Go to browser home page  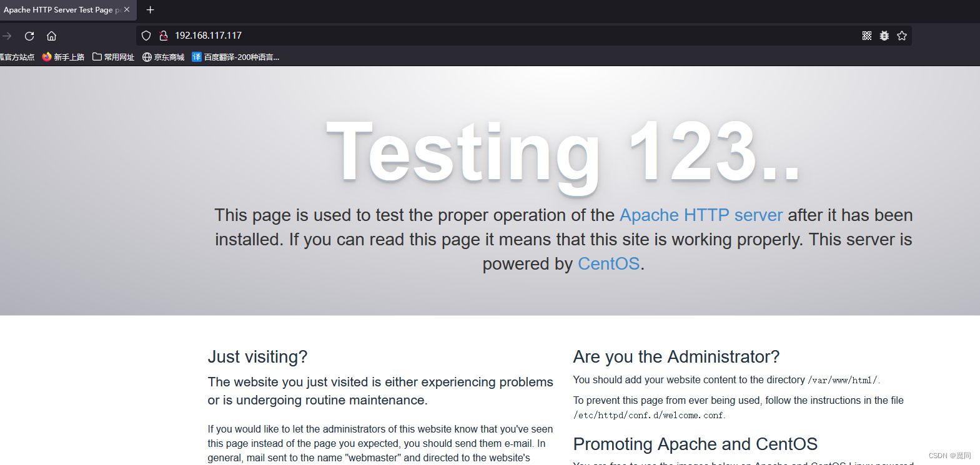coord(52,36)
